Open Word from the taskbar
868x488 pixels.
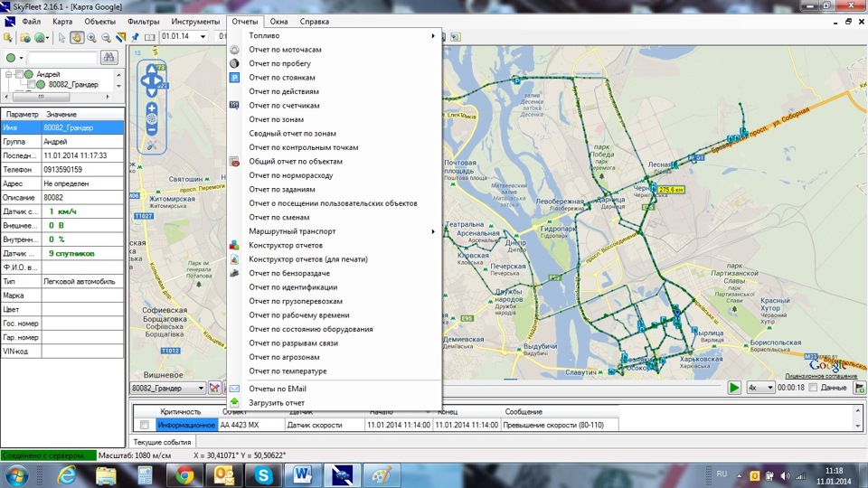tap(302, 475)
